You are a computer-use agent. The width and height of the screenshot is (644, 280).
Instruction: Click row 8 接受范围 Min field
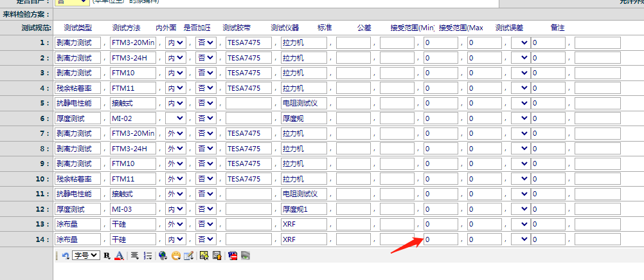(441, 149)
